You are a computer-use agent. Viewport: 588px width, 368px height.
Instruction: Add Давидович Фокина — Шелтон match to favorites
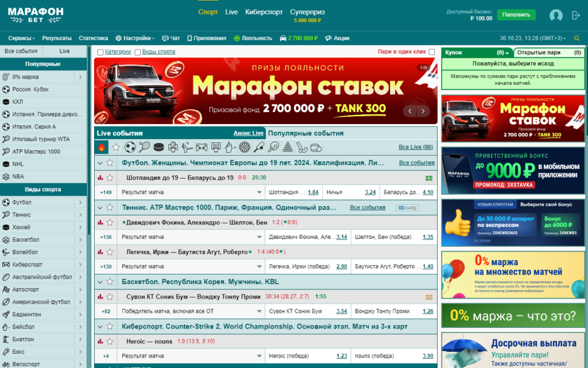tap(110, 222)
